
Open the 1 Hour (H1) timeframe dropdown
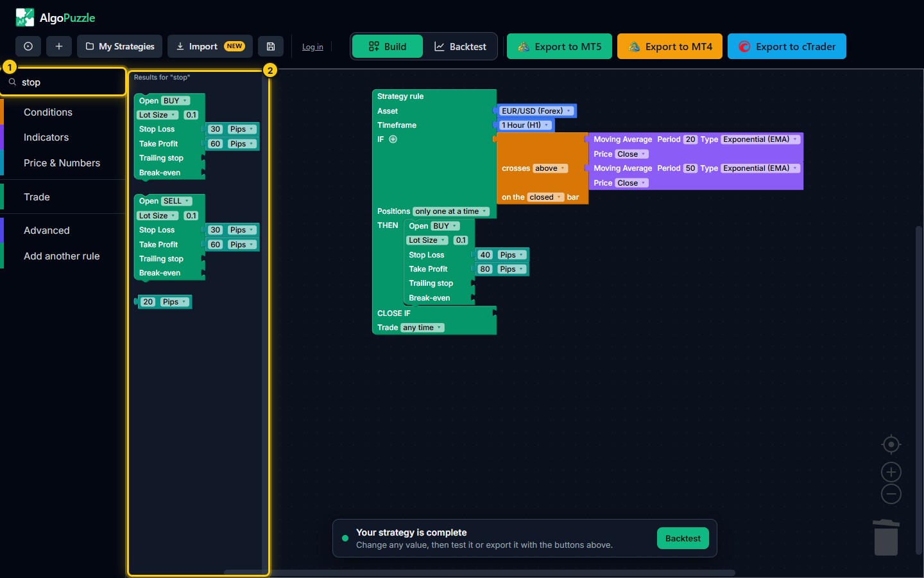point(526,125)
